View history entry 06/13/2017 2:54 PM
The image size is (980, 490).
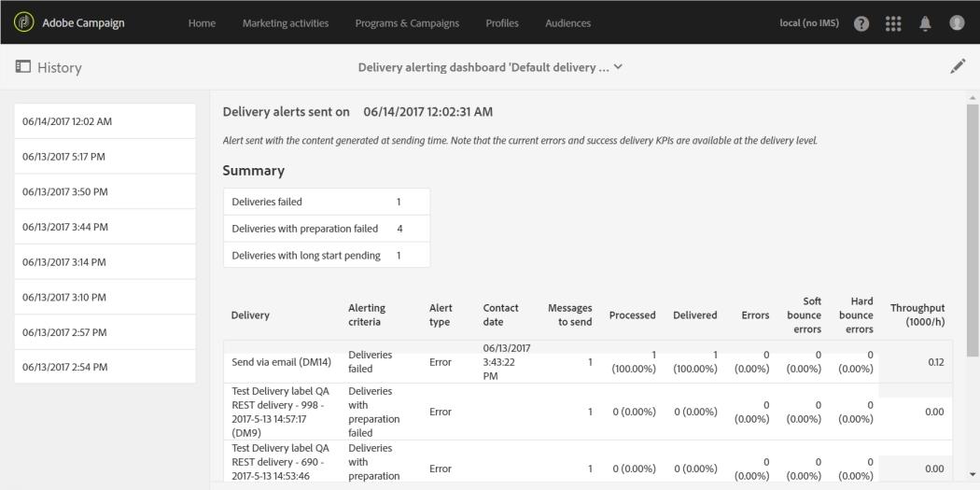tap(105, 367)
